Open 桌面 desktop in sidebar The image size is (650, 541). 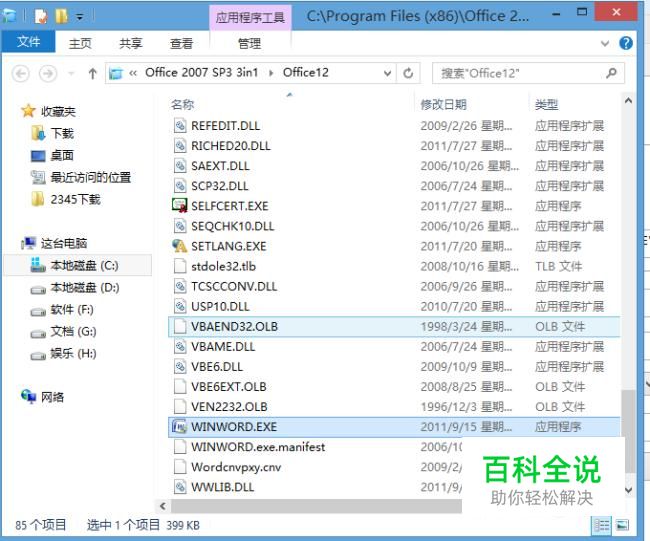[53, 155]
